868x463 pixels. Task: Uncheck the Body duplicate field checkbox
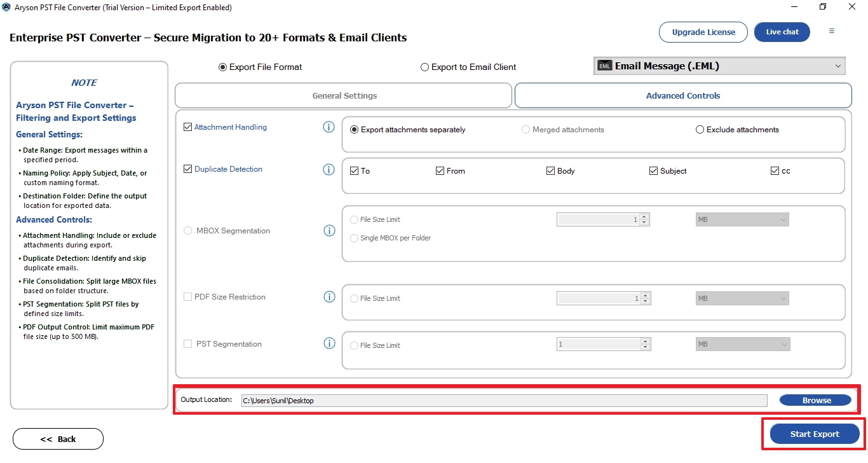tap(550, 171)
